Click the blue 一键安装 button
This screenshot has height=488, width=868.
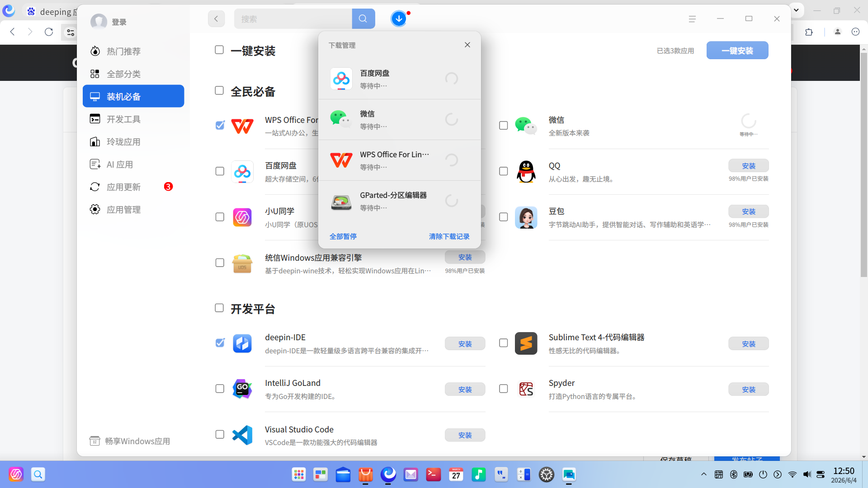point(737,50)
